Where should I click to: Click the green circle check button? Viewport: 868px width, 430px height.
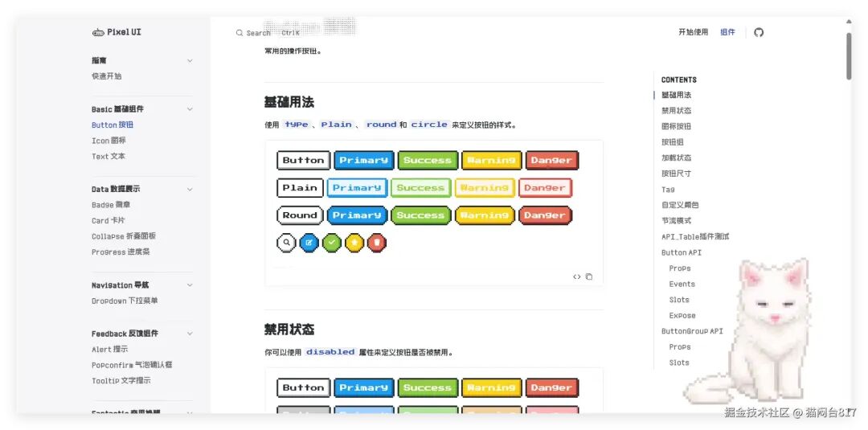click(x=332, y=243)
